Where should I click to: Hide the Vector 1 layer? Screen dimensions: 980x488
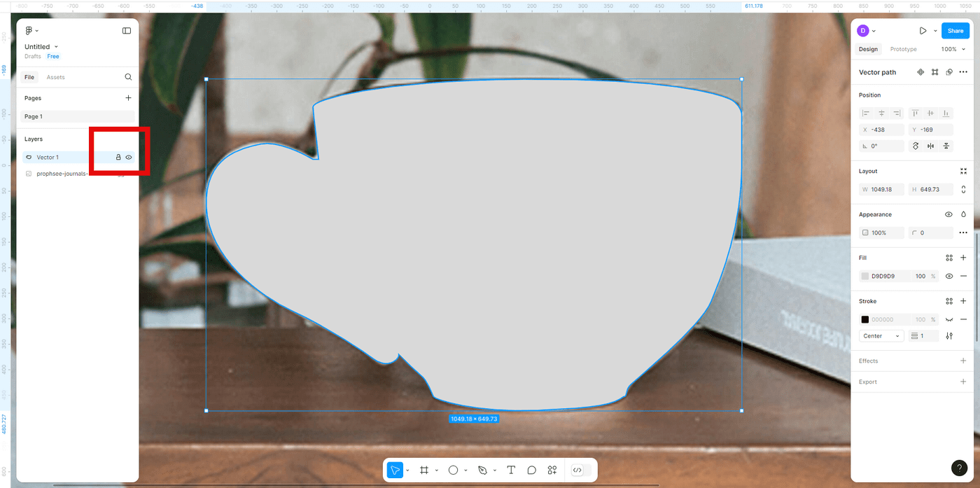click(x=129, y=158)
